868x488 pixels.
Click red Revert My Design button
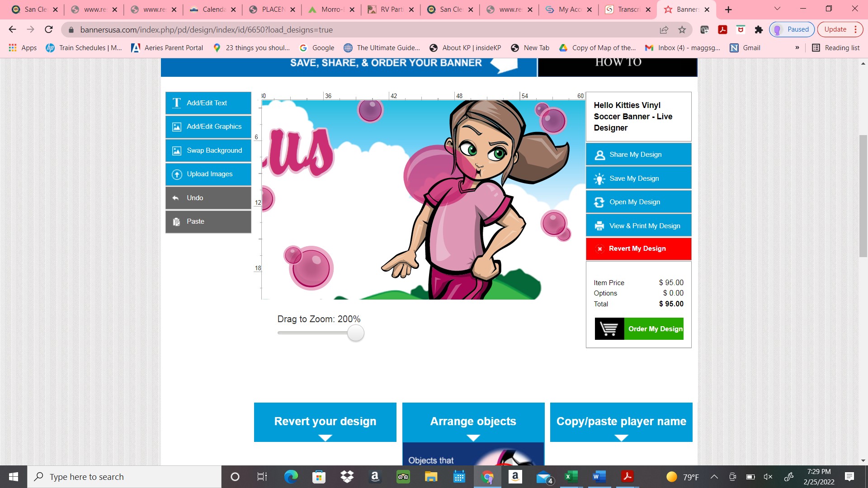[638, 249]
